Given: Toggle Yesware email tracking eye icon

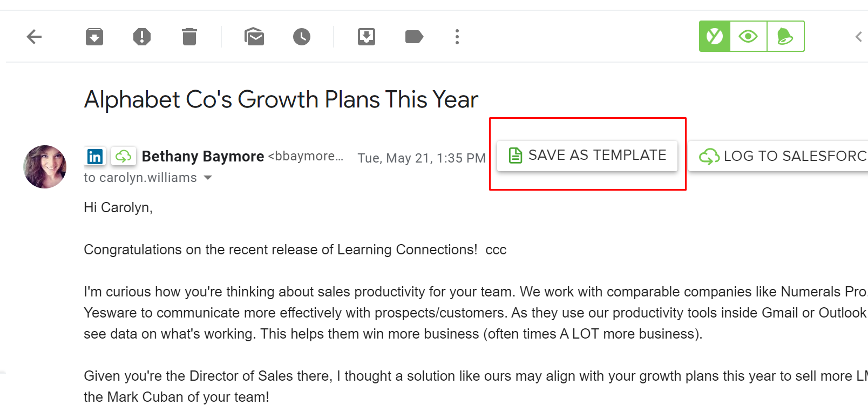Looking at the screenshot, I should tap(748, 36).
